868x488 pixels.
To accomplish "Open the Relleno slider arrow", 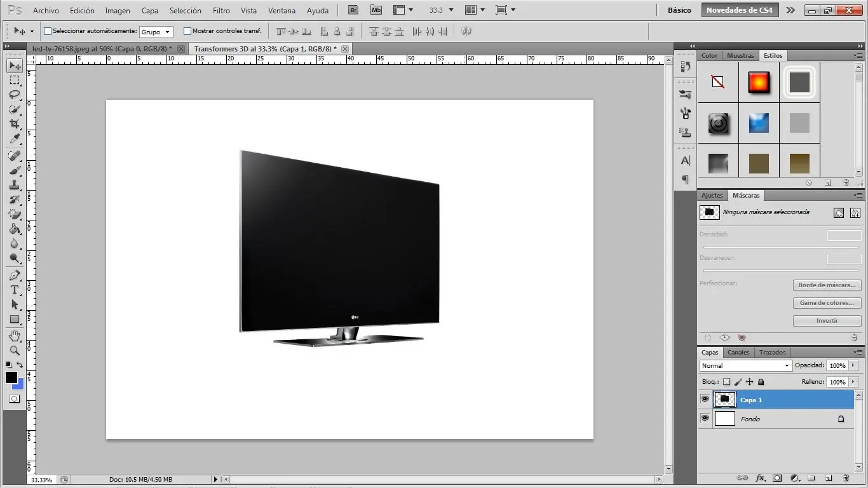I will click(853, 382).
